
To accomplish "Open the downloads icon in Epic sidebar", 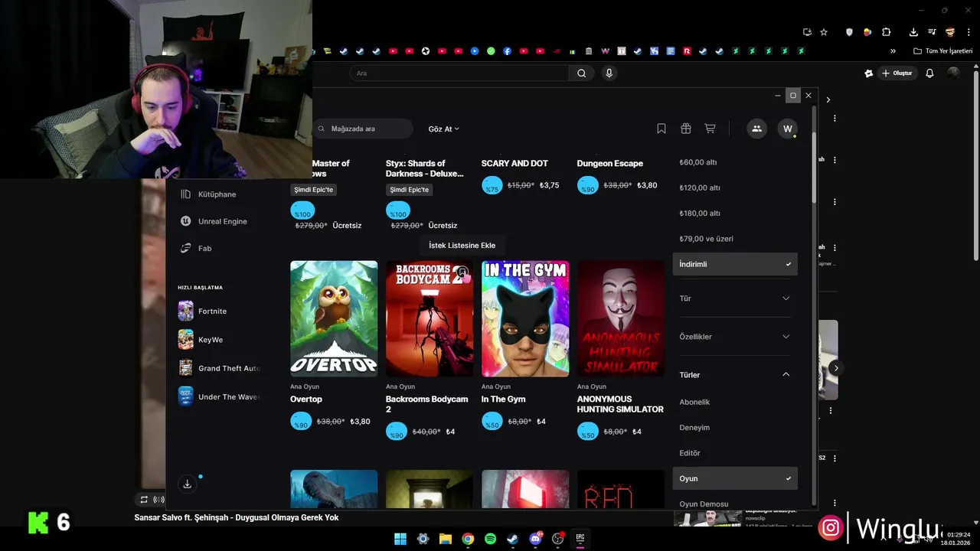I will click(187, 484).
